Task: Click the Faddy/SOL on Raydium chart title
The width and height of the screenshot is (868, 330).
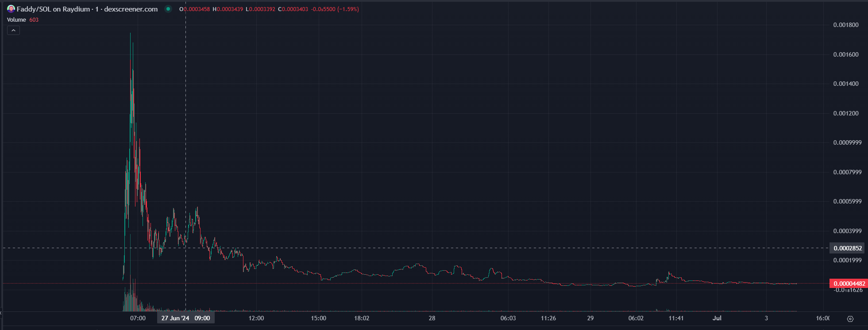Action: click(x=87, y=9)
